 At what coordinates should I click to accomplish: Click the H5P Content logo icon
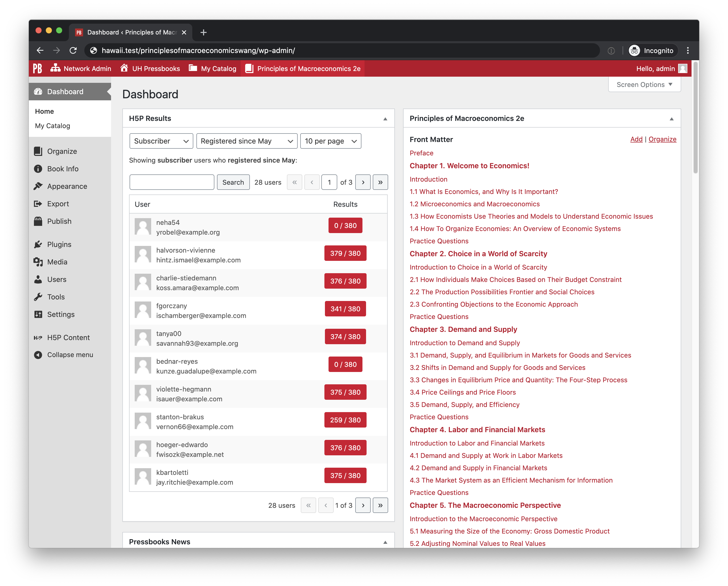[x=38, y=338]
